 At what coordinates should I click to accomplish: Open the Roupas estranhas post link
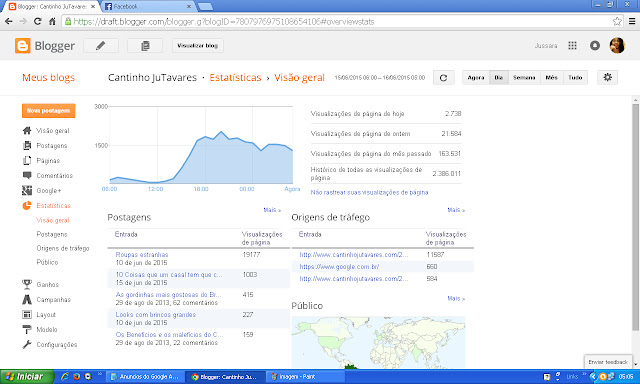(142, 255)
